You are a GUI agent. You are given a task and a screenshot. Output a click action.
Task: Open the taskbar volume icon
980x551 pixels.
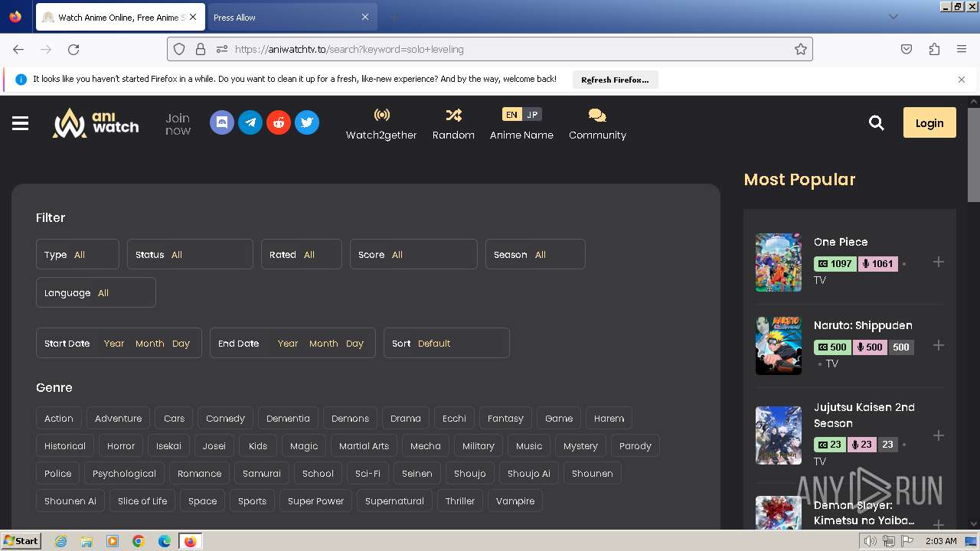tap(871, 541)
